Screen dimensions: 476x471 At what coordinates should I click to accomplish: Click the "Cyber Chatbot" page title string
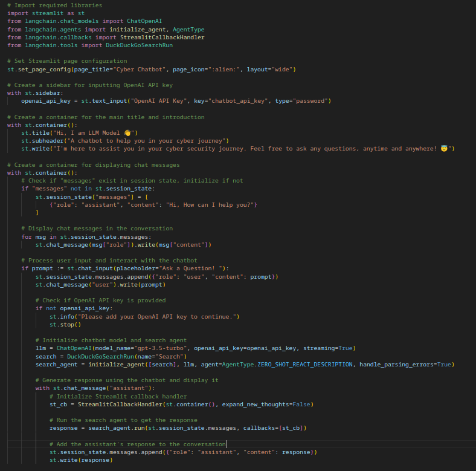[140, 70]
